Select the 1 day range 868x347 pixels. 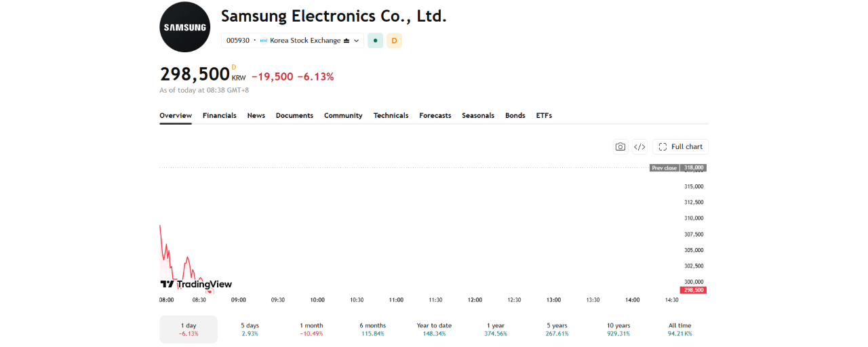pyautogui.click(x=189, y=329)
